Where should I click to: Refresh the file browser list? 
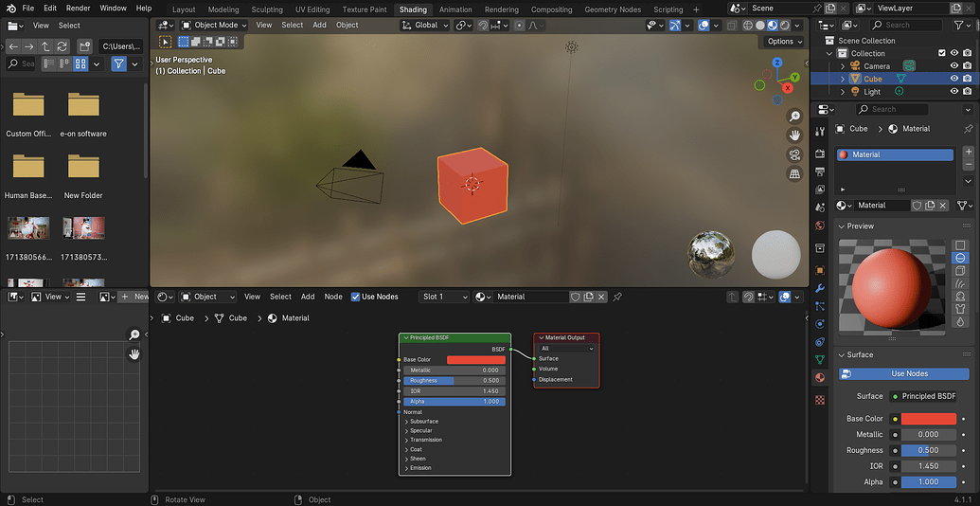62,47
